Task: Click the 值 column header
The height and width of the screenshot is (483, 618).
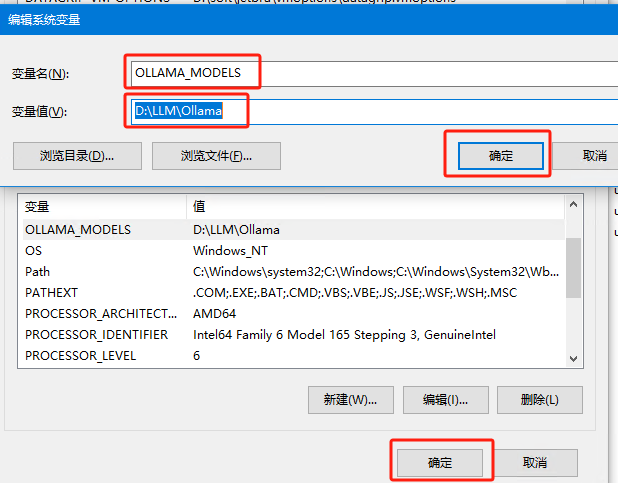Action: [376, 207]
